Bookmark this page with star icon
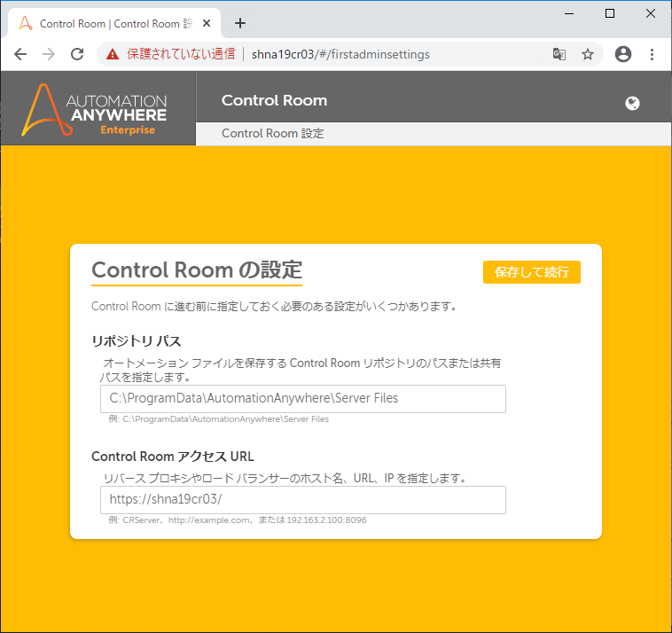Screen dimensions: 672x633 click(588, 54)
